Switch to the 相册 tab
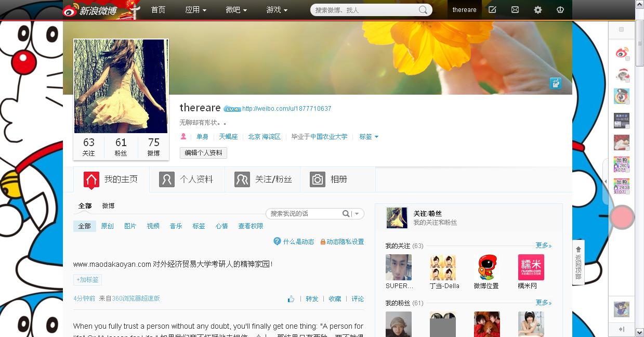644x337 pixels. pyautogui.click(x=338, y=179)
